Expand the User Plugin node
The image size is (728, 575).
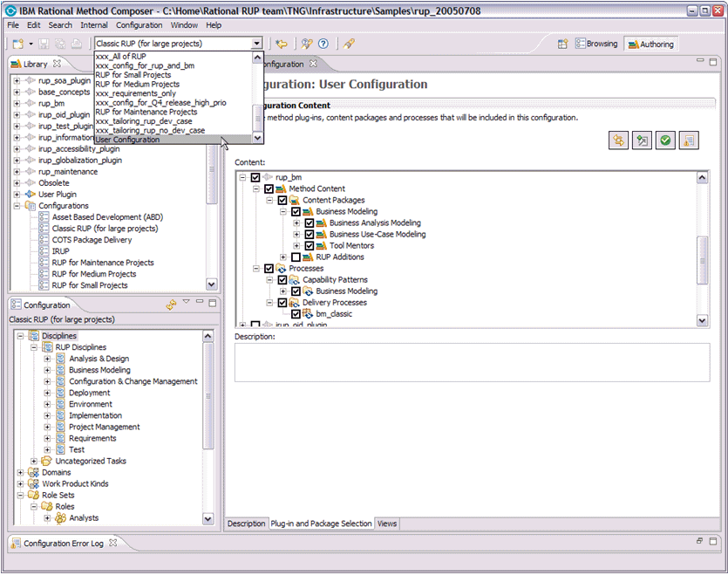17,195
